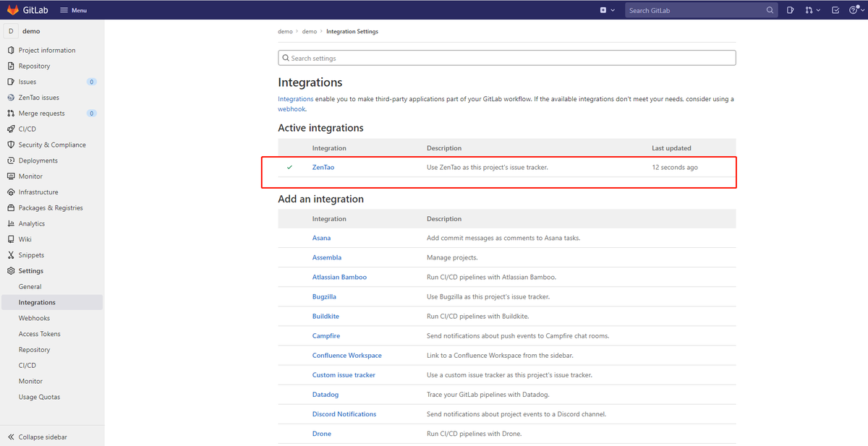Click the '12 seconds ago' timestamp

(675, 167)
